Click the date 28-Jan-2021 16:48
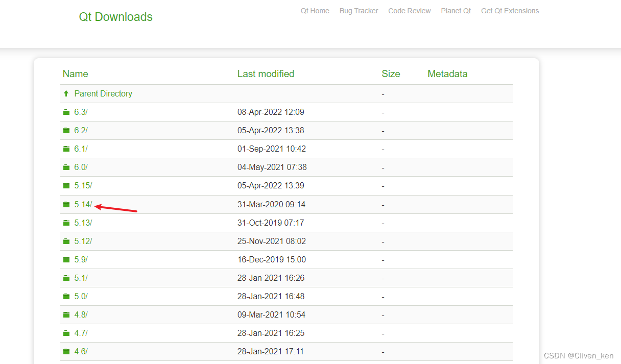Viewport: 621px width, 364px height. pyautogui.click(x=271, y=296)
